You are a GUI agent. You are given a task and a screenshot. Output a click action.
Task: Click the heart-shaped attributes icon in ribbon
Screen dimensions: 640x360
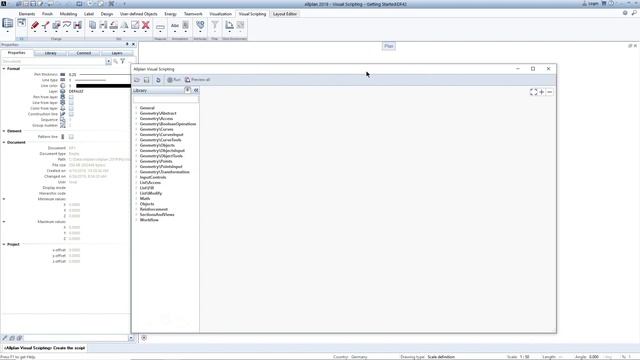(200, 25)
